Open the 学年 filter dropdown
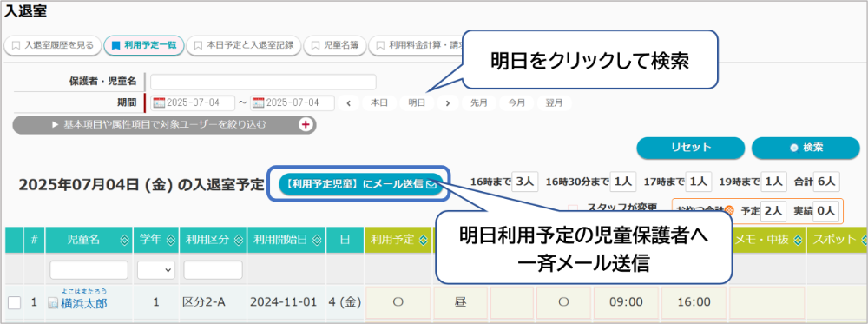 point(155,270)
